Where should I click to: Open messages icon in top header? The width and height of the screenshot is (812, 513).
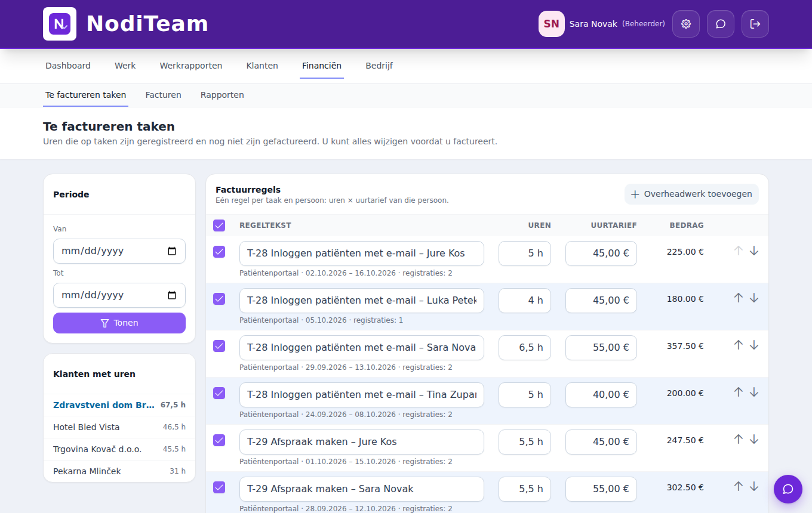721,24
